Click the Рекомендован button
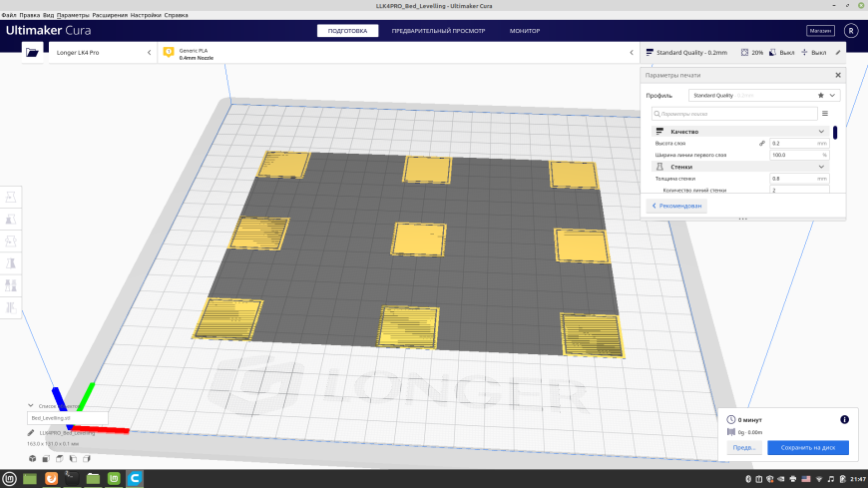This screenshot has width=868, height=488. click(676, 206)
